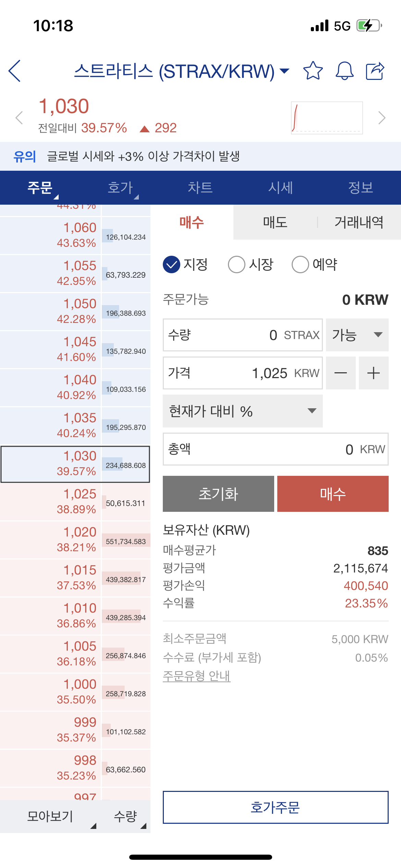This screenshot has width=401, height=868.
Task: Select the 지정 limit order option
Action: click(185, 265)
